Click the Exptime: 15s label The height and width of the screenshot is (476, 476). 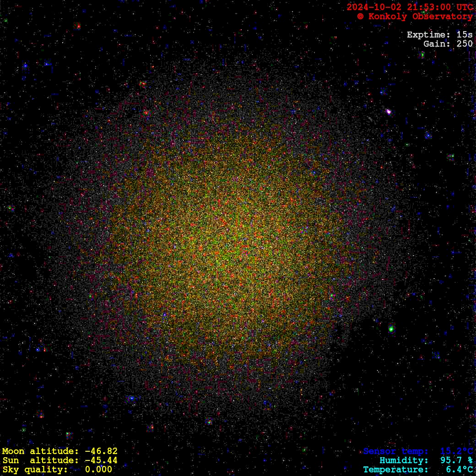[x=439, y=35]
